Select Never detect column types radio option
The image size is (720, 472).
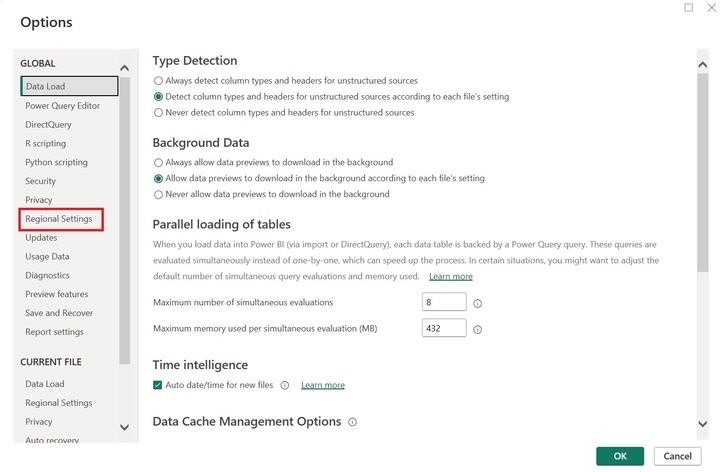158,113
